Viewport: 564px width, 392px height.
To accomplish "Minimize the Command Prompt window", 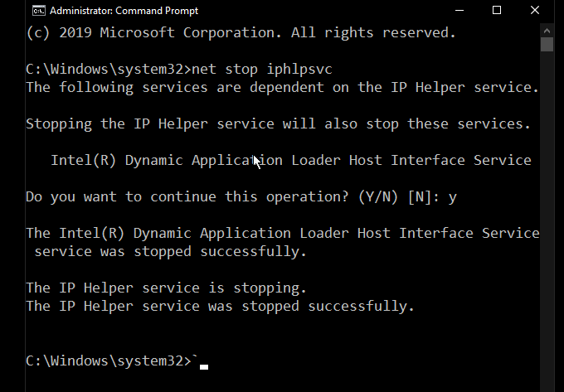I will (459, 10).
